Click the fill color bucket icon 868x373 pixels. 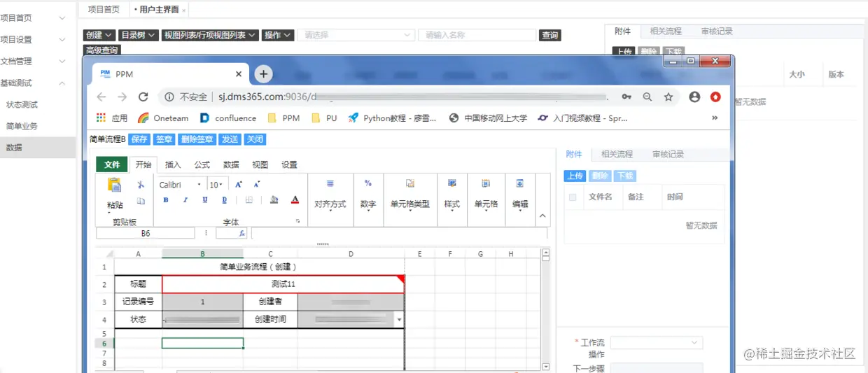pyautogui.click(x=274, y=200)
